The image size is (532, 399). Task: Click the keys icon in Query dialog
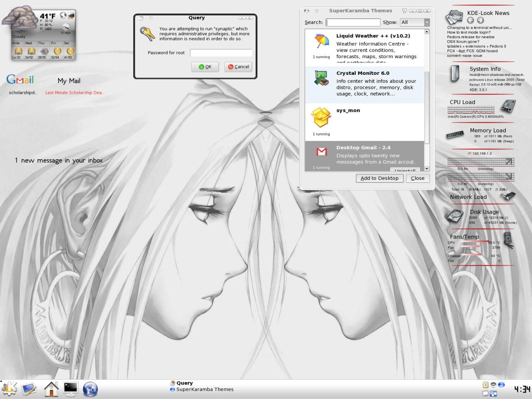point(147,34)
